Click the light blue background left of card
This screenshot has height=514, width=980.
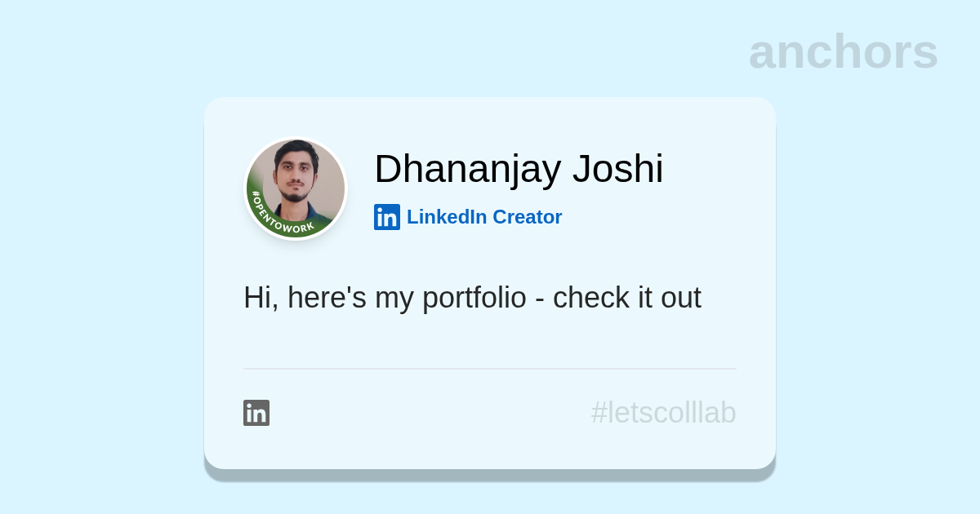(x=102, y=286)
